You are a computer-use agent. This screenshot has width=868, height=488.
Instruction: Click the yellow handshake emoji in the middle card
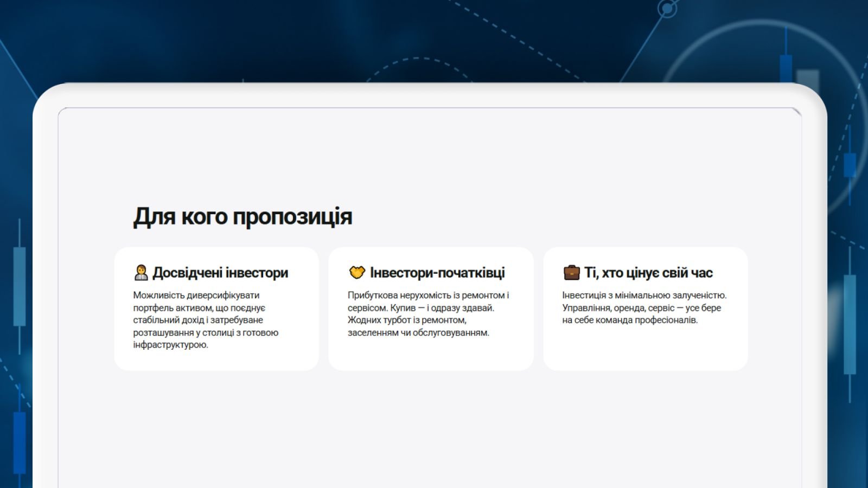356,272
